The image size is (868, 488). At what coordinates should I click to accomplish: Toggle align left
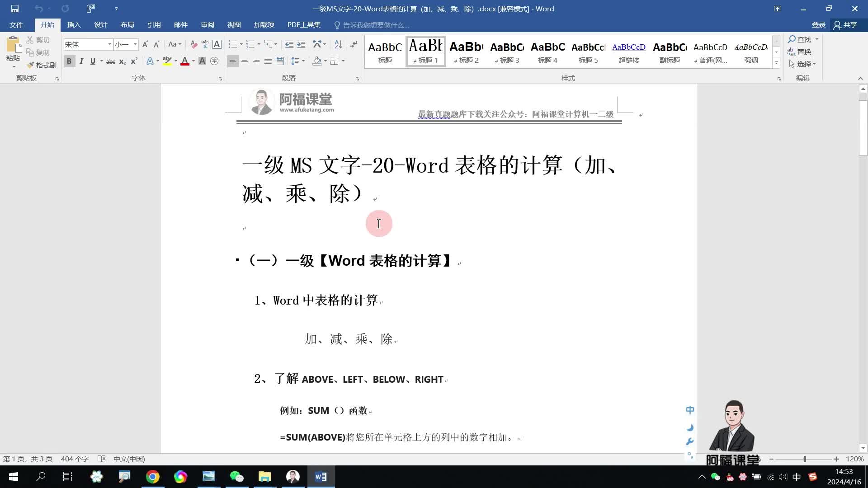tap(232, 61)
